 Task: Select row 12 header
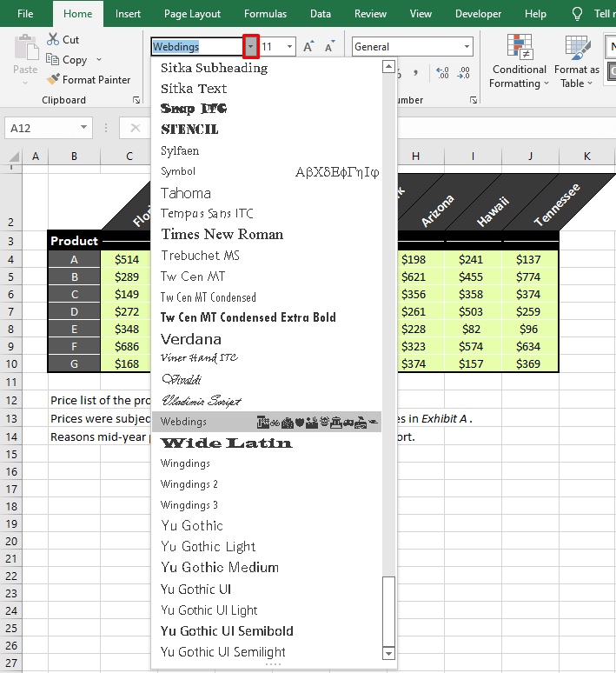tap(11, 401)
